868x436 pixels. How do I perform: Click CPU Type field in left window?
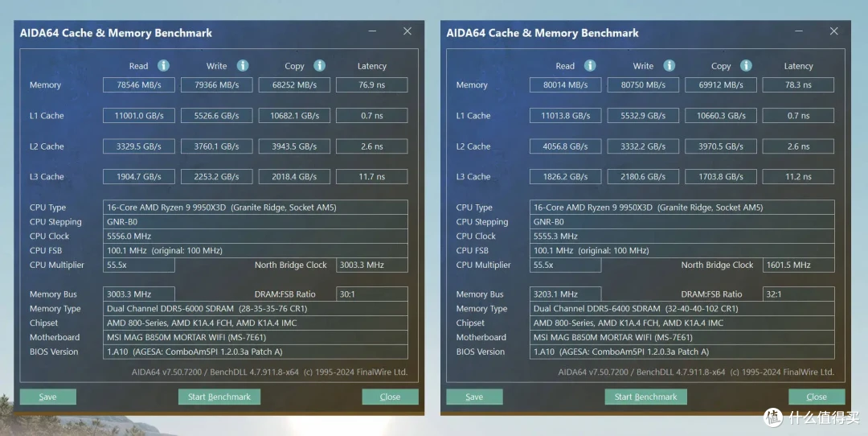click(x=256, y=208)
